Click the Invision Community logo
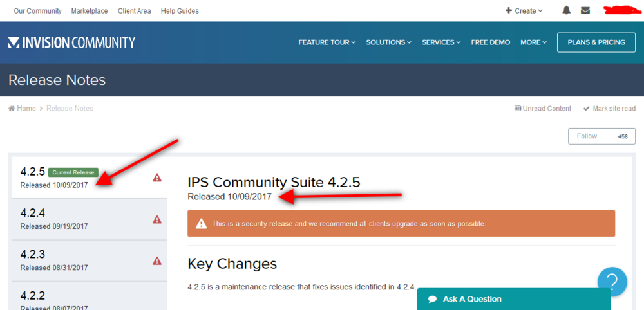644x310 pixels. pyautogui.click(x=71, y=42)
